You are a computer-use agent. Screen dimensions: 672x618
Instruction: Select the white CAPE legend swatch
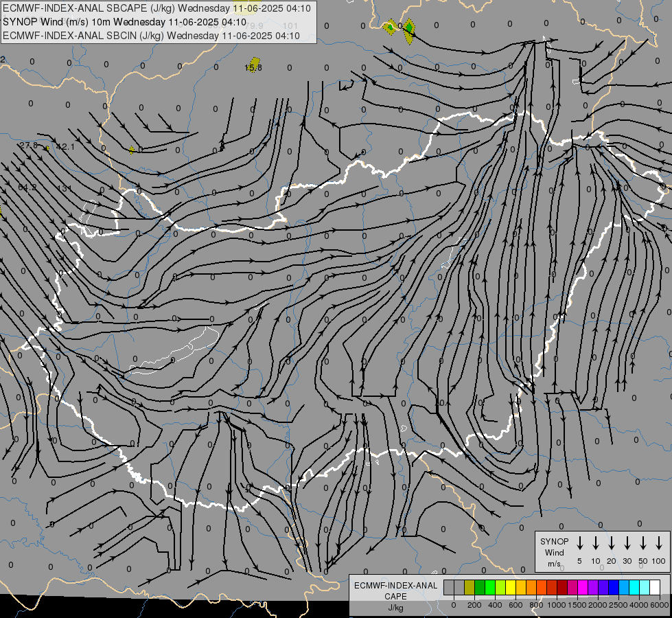654,588
